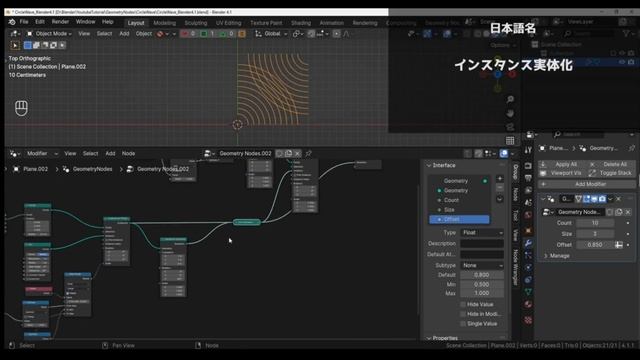
Task: Click the Geometry Nodes.002 name field
Action: 245,153
